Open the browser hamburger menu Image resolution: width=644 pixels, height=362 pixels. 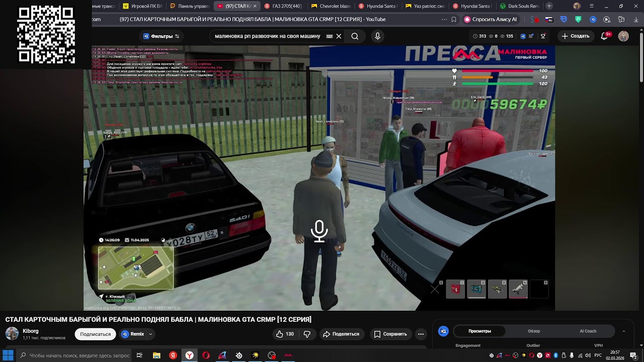591,6
